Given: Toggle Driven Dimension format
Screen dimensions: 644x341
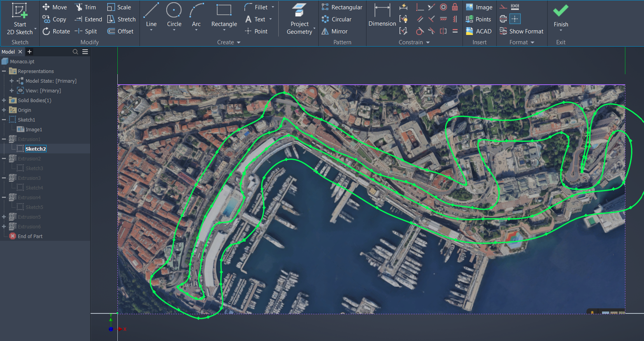Looking at the screenshot, I should [x=515, y=7].
